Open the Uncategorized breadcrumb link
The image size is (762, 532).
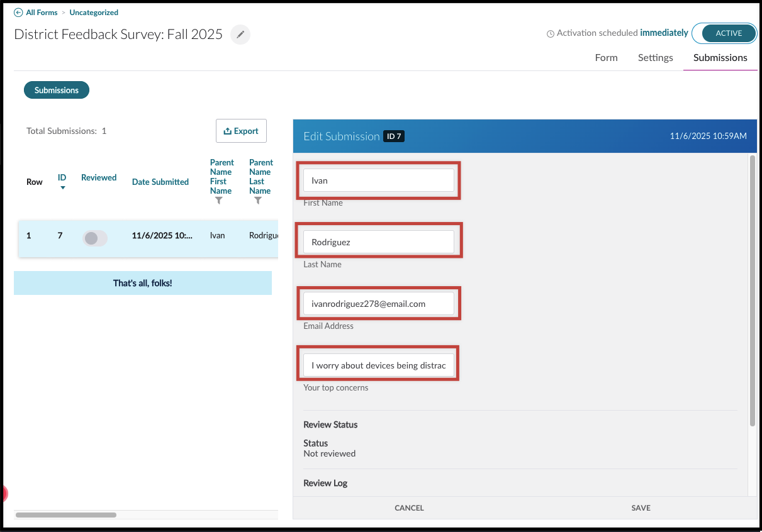point(94,13)
